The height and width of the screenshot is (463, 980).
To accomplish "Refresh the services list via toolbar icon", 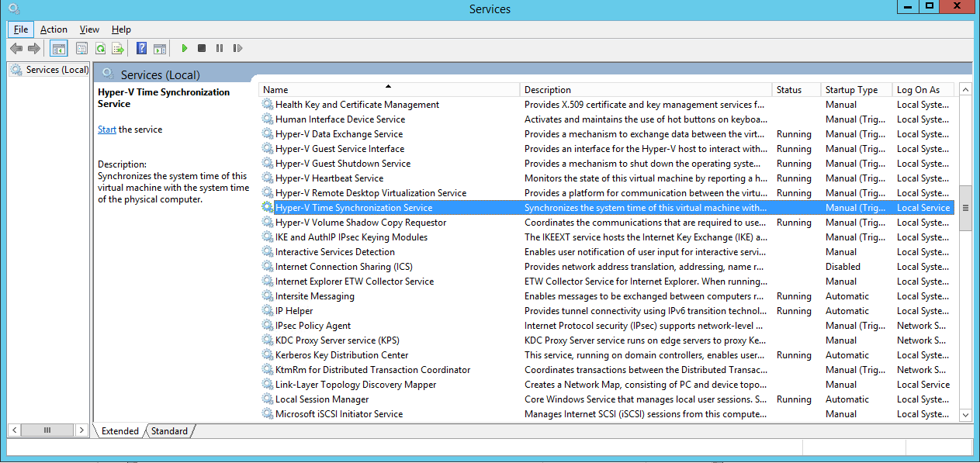I will tap(100, 48).
